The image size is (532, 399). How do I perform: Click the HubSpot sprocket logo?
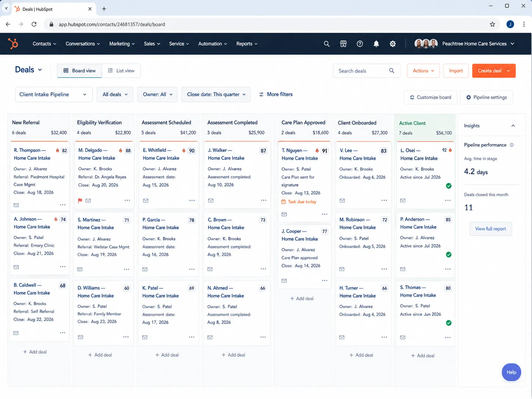click(13, 44)
